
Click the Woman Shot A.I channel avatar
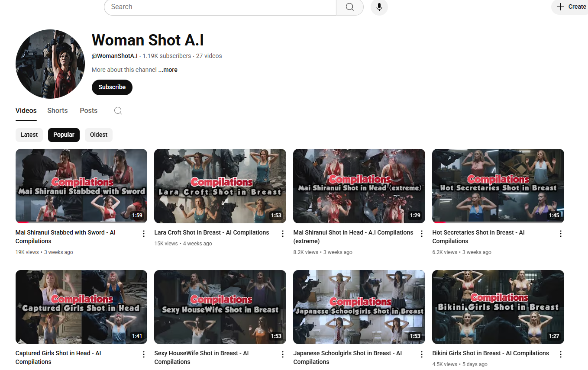click(x=50, y=64)
